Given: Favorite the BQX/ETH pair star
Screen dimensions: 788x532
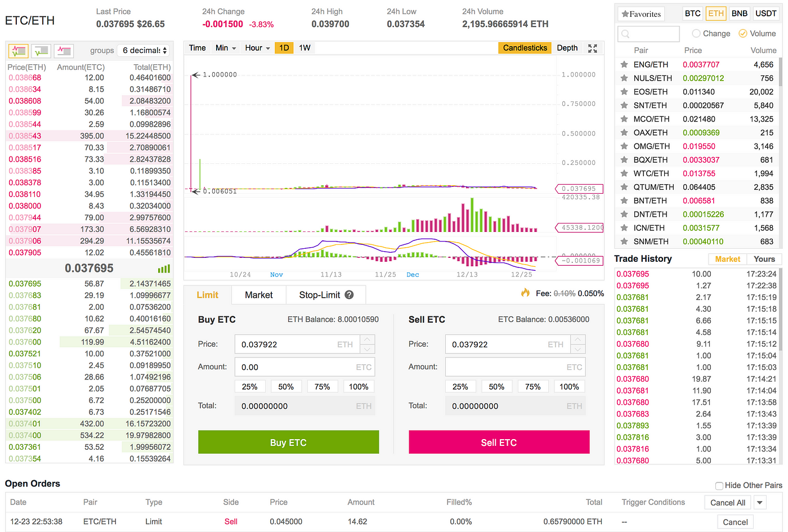Looking at the screenshot, I should (x=624, y=160).
